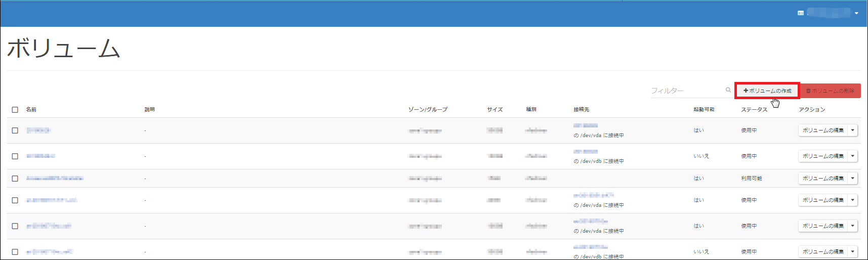Open the action dropdown arrow in the last row

click(853, 252)
